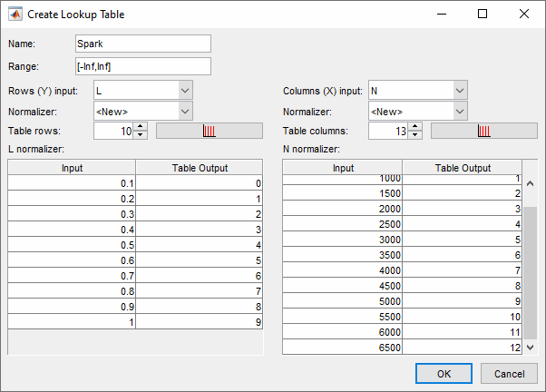Minimize the Create Lookup Table window

[442, 14]
